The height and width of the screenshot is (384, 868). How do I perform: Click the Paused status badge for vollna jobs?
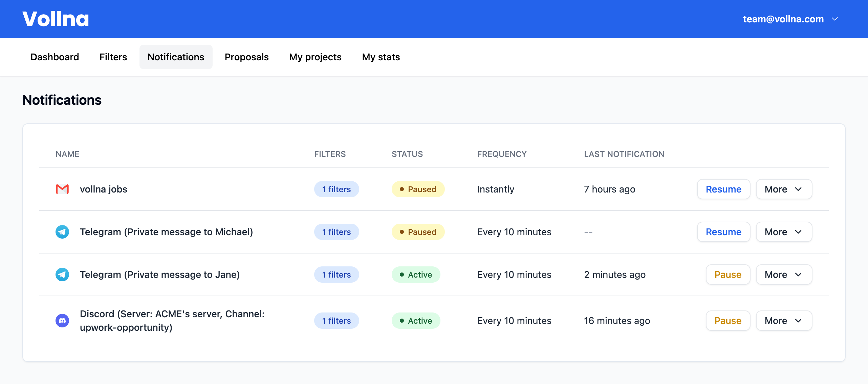tap(418, 189)
